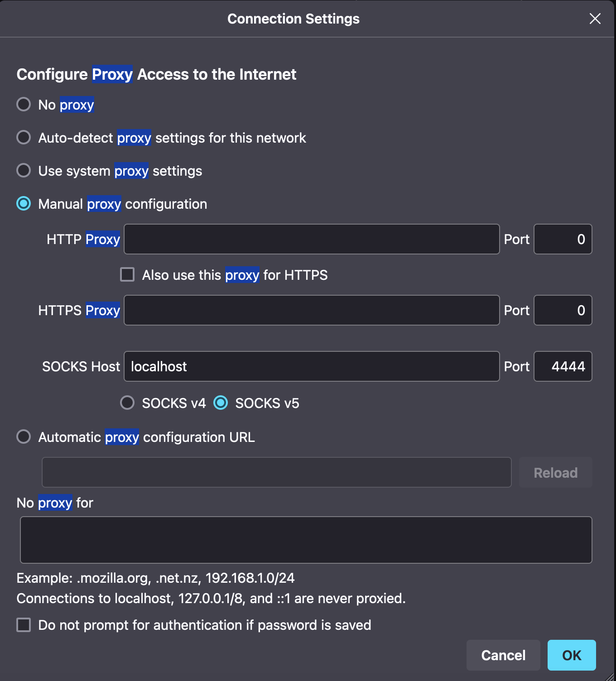Click the automatic proxy configuration URL field
This screenshot has height=681, width=616.
[x=276, y=472]
